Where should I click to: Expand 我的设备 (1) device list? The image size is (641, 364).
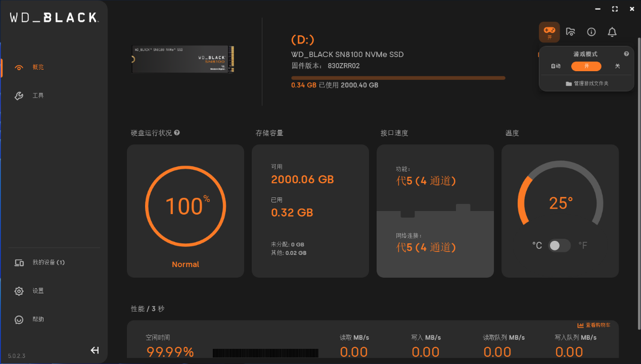tap(49, 263)
